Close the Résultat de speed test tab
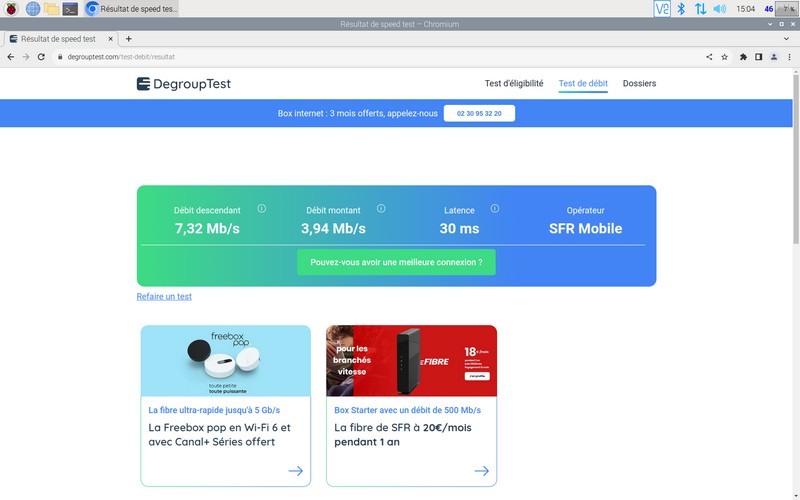Screen dimensions: 800x500 pyautogui.click(x=110, y=39)
